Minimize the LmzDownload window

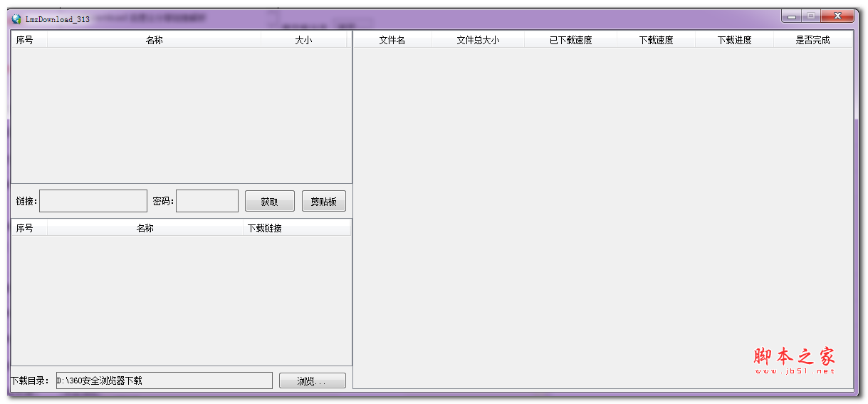(x=791, y=16)
